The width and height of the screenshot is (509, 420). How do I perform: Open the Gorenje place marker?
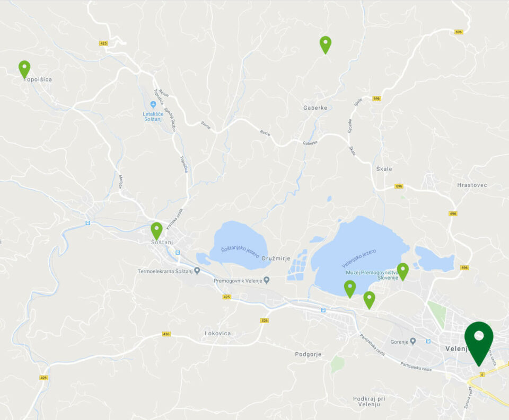click(x=413, y=341)
